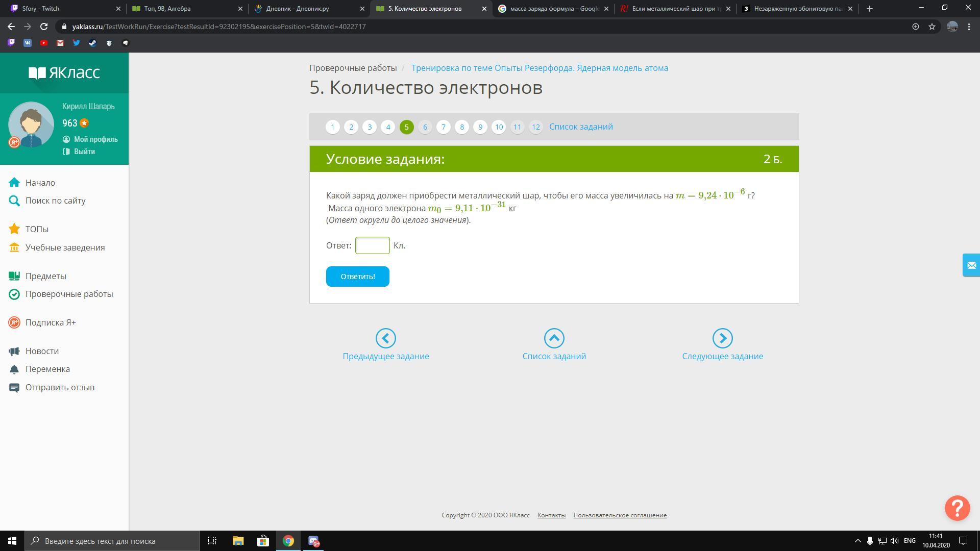Bookmark this page with star icon
This screenshot has height=551, width=980.
pyautogui.click(x=932, y=27)
